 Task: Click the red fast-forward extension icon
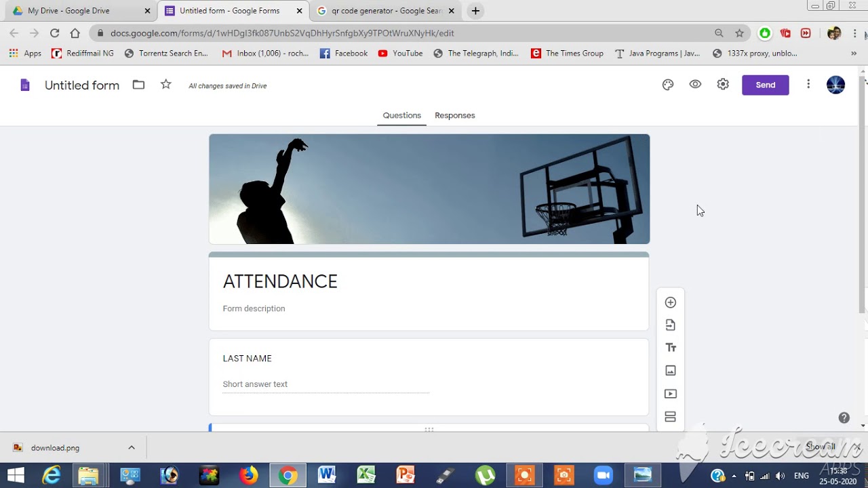coord(806,33)
